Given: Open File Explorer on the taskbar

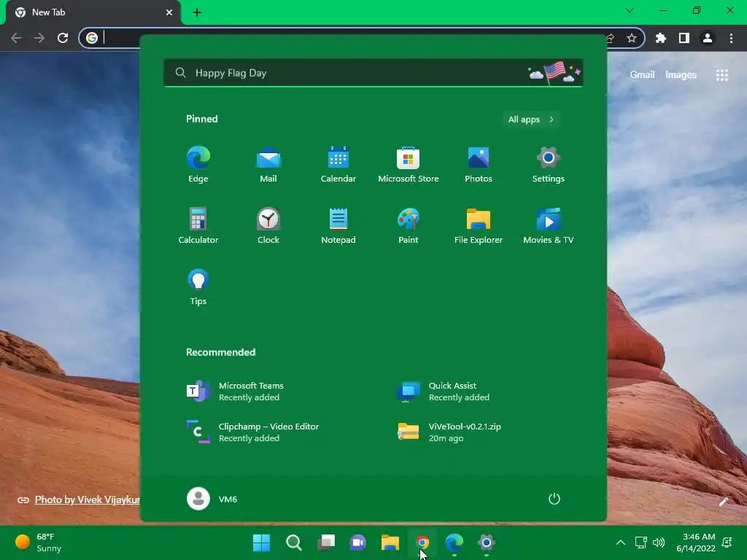Looking at the screenshot, I should 390,542.
